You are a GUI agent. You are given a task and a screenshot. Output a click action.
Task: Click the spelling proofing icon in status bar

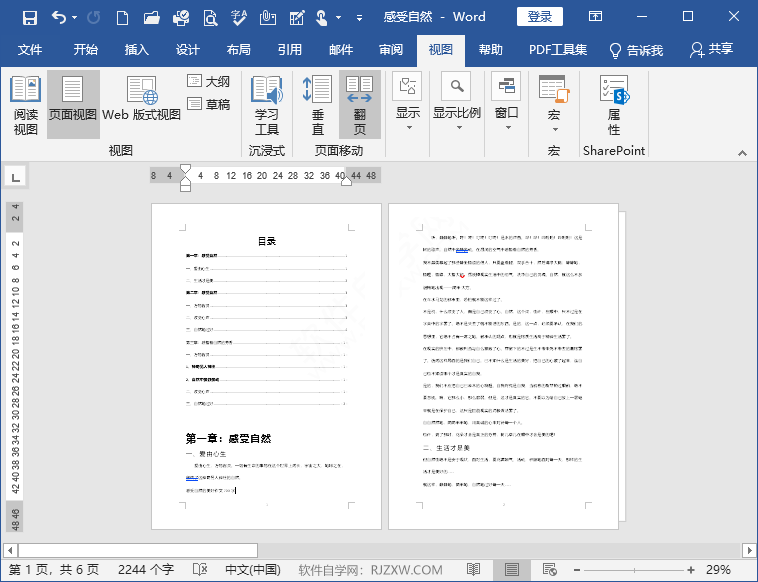pos(200,569)
